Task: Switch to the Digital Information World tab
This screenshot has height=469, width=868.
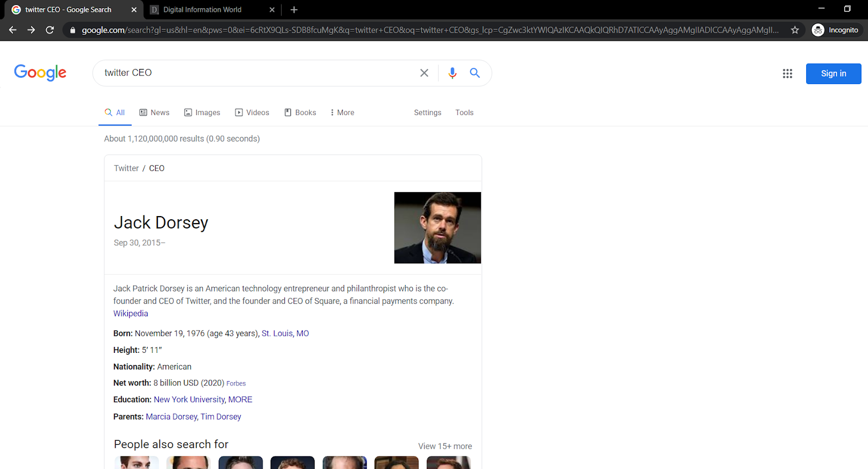Action: 213,10
